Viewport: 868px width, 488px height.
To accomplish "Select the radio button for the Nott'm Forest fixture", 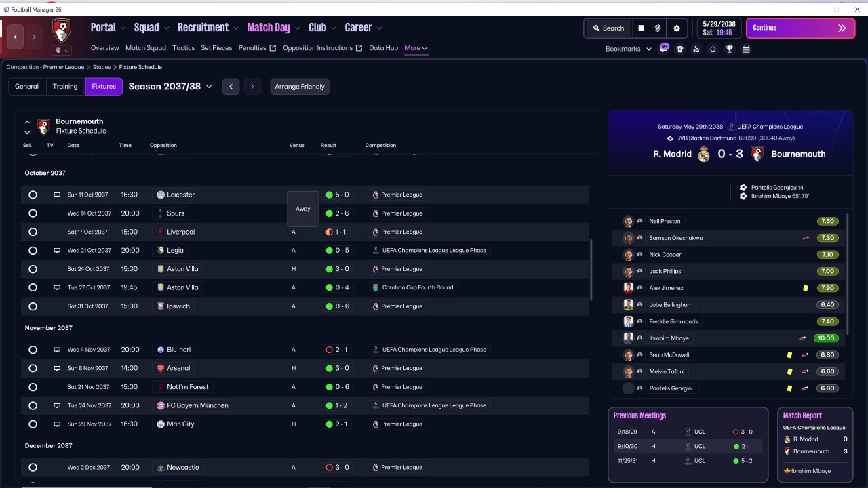I will pos(33,387).
